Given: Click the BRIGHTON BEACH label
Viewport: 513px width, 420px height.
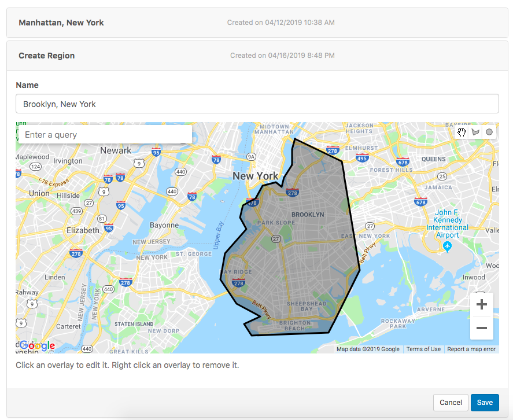Looking at the screenshot, I should tap(295, 325).
